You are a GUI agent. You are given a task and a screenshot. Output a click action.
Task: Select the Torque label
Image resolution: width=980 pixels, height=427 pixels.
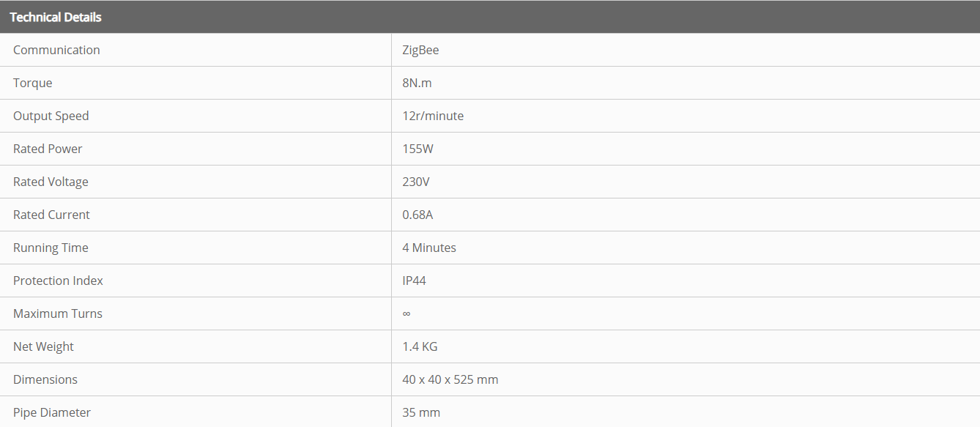point(33,83)
